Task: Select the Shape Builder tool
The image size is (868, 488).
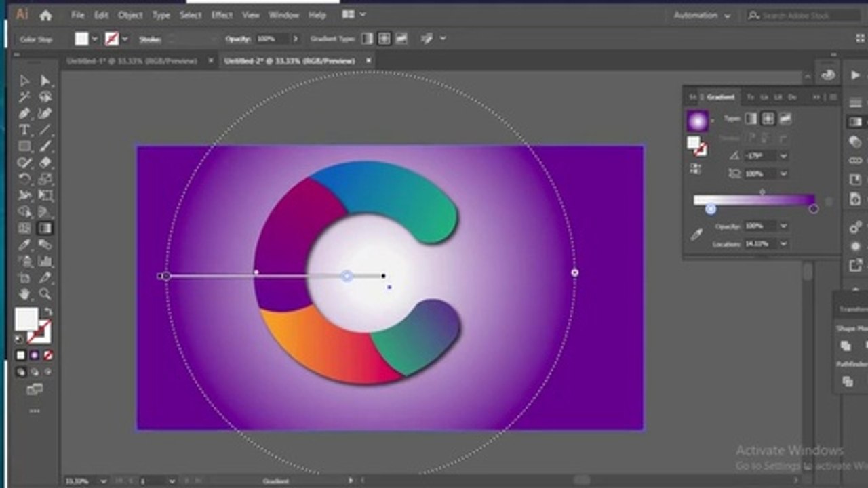Action: pos(24,212)
